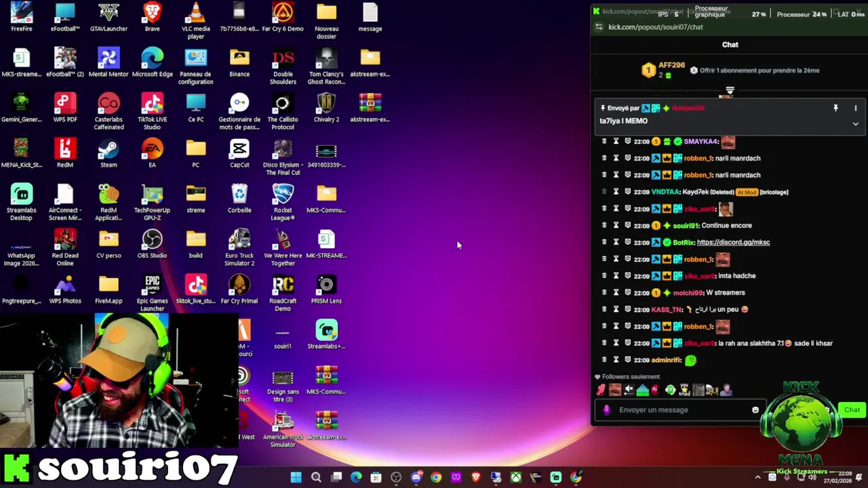Viewport: 868px width, 488px height.
Task: Click hourglass icon on 'imta hadche' message
Action: click(x=616, y=276)
